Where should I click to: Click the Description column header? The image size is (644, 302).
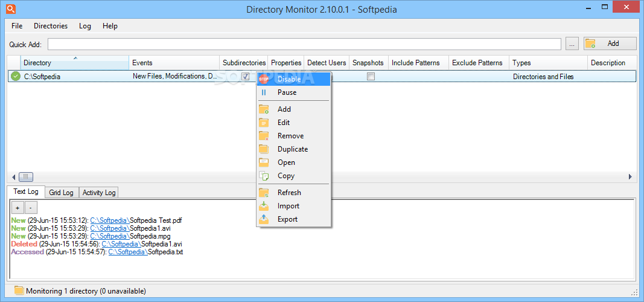point(612,63)
